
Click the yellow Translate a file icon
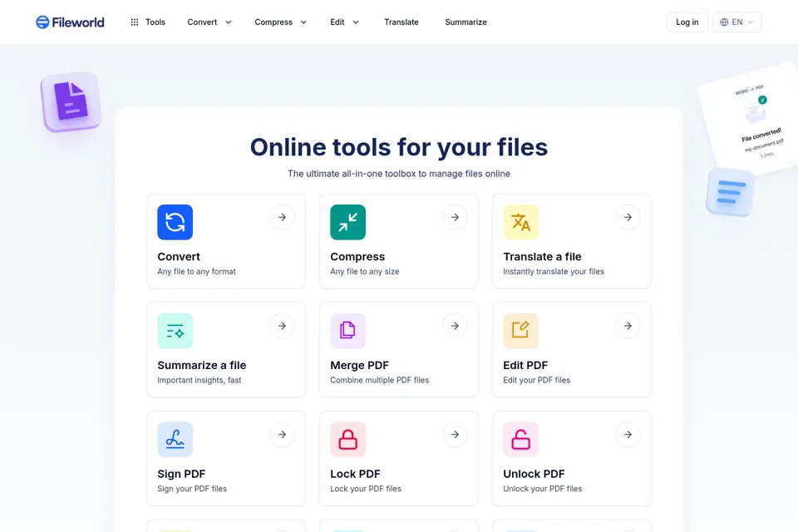(x=520, y=222)
